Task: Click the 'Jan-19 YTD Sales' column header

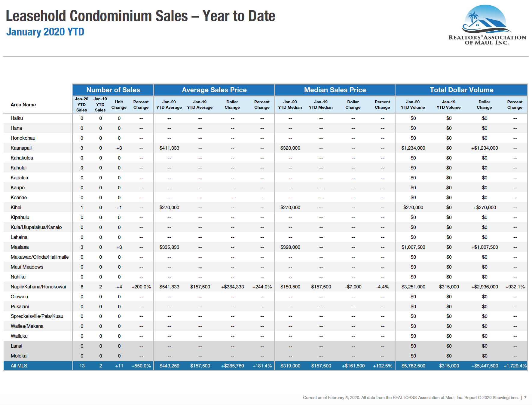Action: coord(100,105)
